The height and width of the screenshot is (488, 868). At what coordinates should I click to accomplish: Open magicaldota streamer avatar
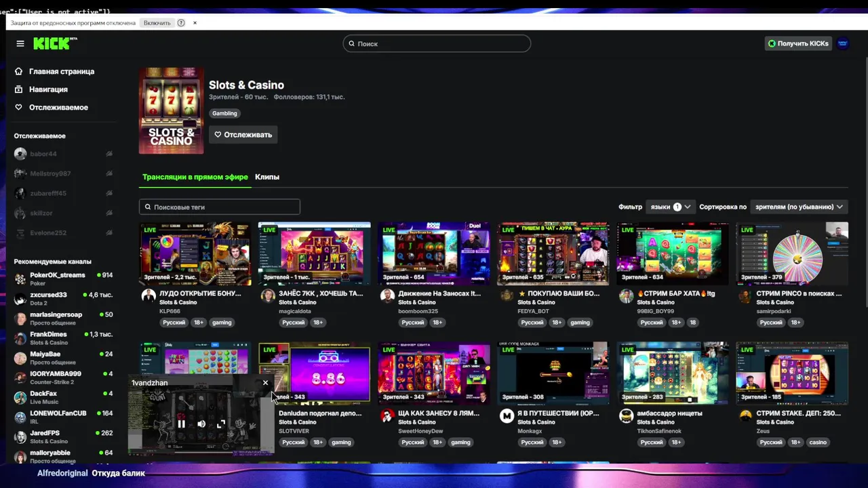[268, 296]
